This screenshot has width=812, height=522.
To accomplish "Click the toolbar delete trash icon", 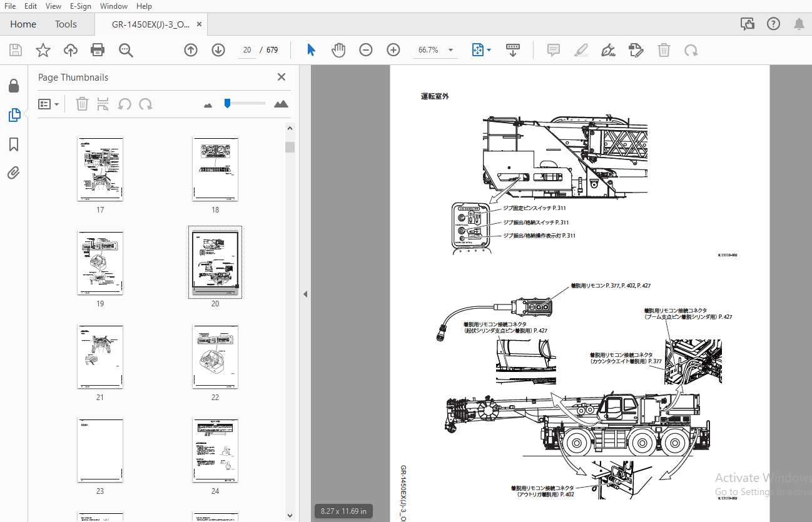I will (664, 50).
